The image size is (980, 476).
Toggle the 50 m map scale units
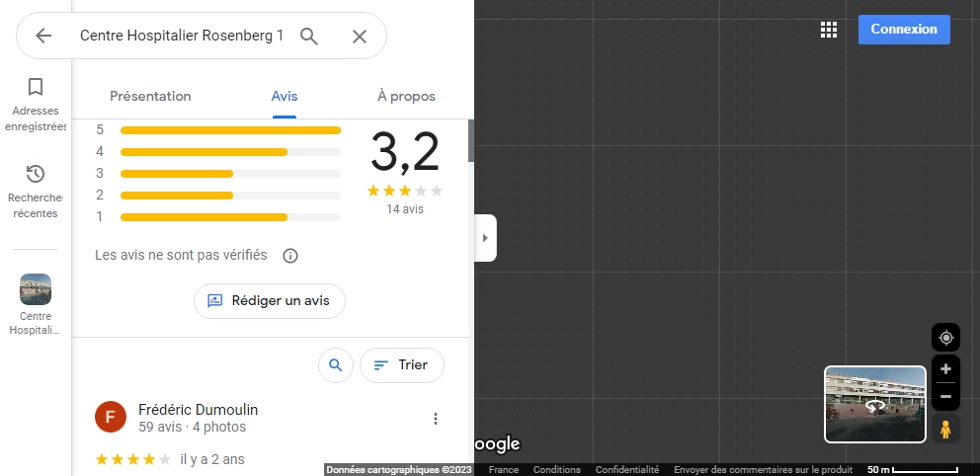point(913,470)
